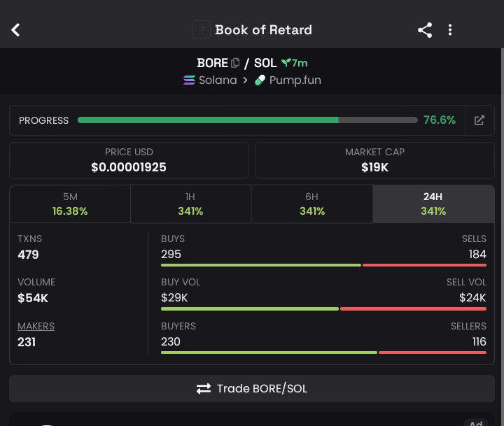Viewport: 504px width, 426px height.
Task: Copy the BORE token address icon
Action: [x=235, y=63]
